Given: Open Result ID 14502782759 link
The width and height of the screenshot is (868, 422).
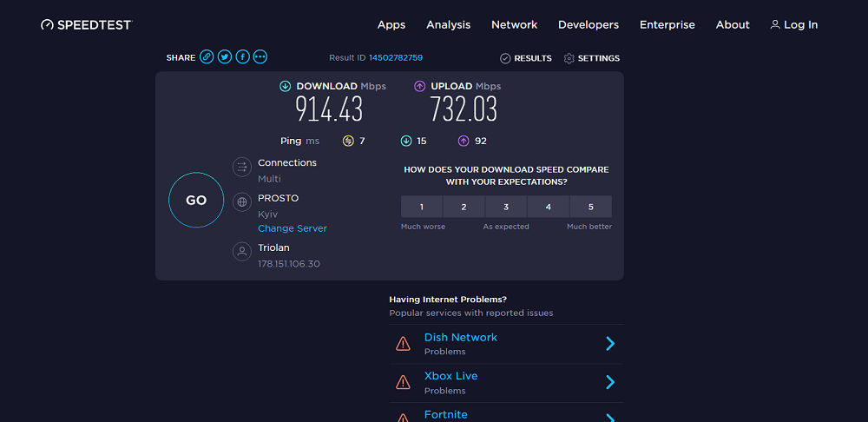Looking at the screenshot, I should click(396, 57).
